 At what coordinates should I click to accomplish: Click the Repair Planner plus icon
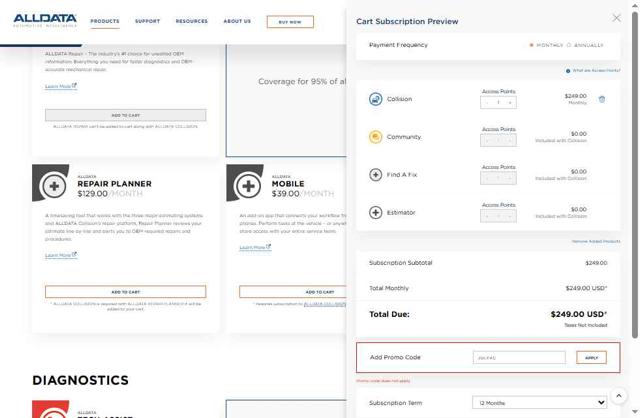54,186
